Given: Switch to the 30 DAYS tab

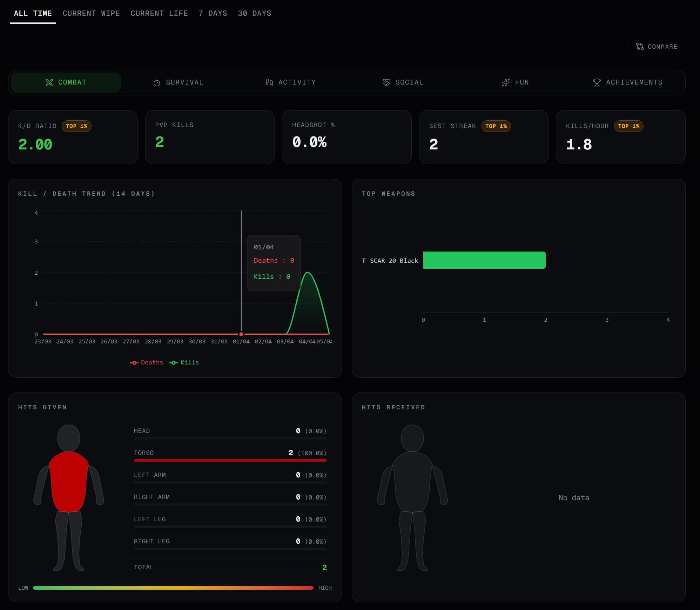Looking at the screenshot, I should tap(254, 13).
